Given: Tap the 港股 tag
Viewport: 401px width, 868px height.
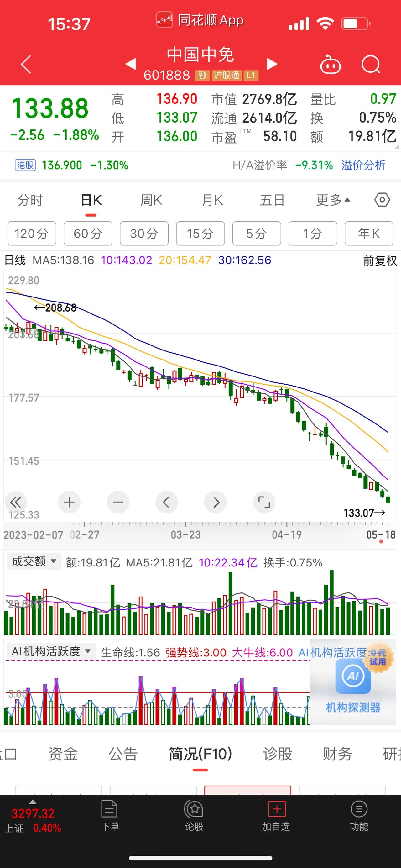Looking at the screenshot, I should pos(25,165).
